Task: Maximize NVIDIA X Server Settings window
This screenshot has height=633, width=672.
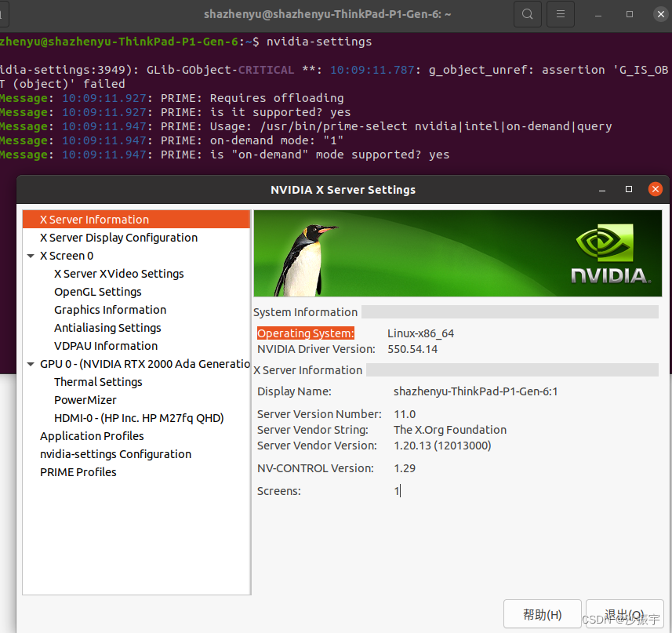Action: (629, 189)
